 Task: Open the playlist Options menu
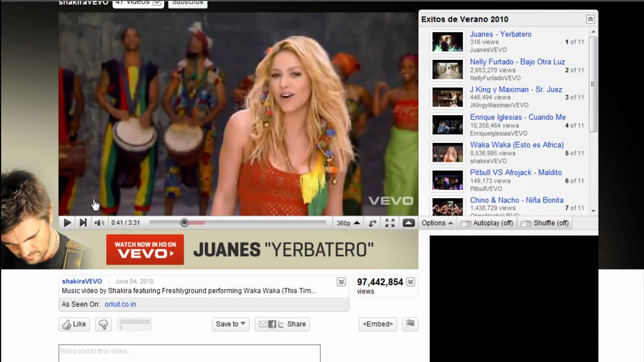(437, 223)
